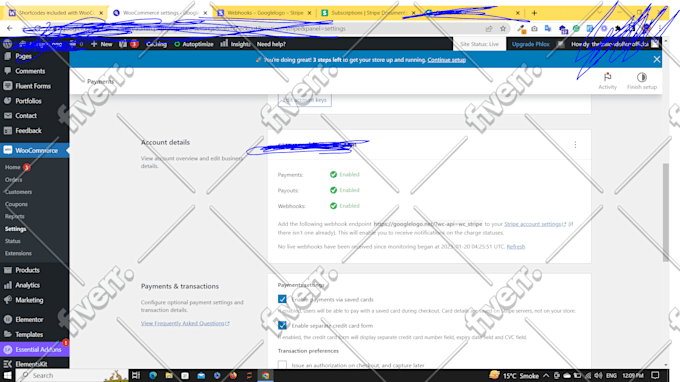Viewport: 680px width, 382px height.
Task: Open Task View on taskbar
Action: (136, 375)
